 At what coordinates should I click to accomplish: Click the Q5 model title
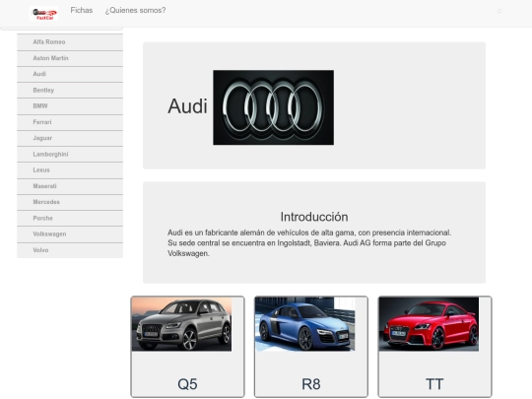click(187, 384)
